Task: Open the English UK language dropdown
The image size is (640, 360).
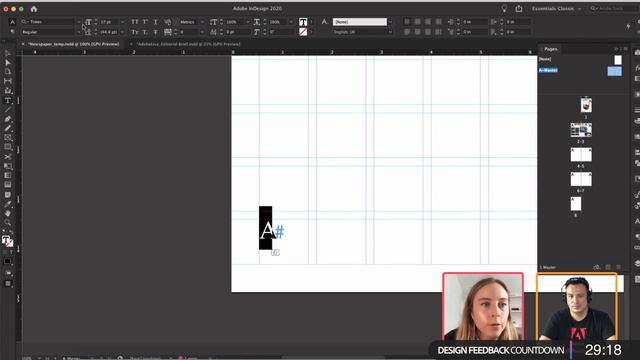Action: [x=390, y=32]
